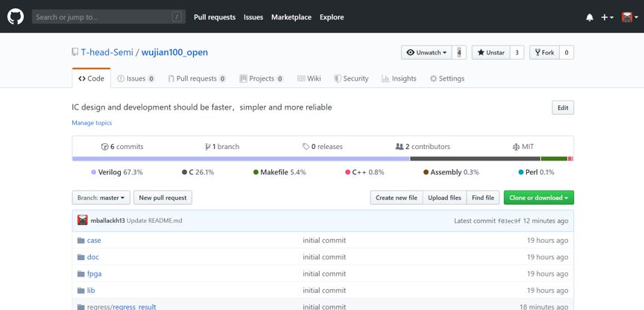
Task: Open the user avatar menu
Action: 630,17
